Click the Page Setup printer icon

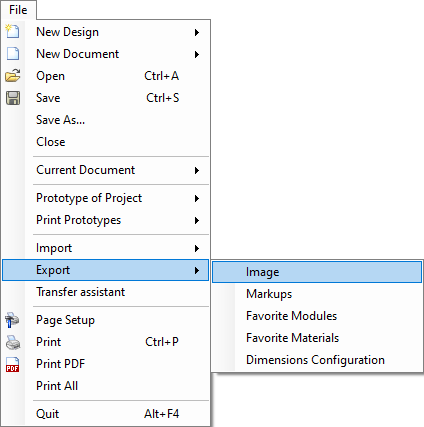pos(12,320)
